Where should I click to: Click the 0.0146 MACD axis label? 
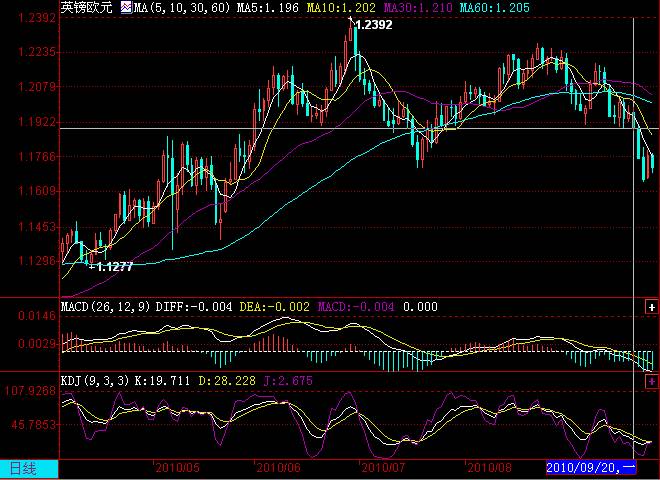[37, 316]
